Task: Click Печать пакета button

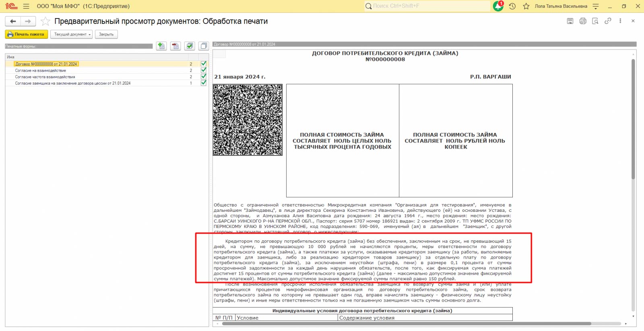Action: pyautogui.click(x=27, y=35)
